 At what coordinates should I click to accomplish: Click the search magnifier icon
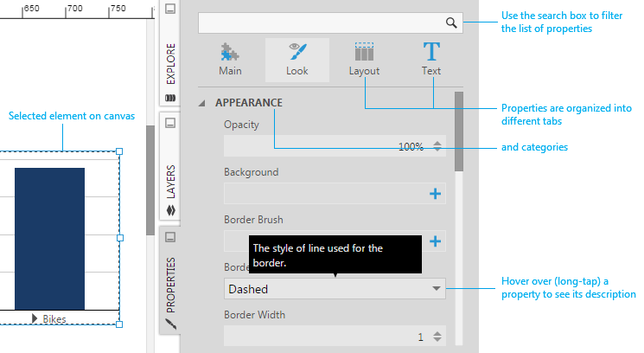point(451,23)
